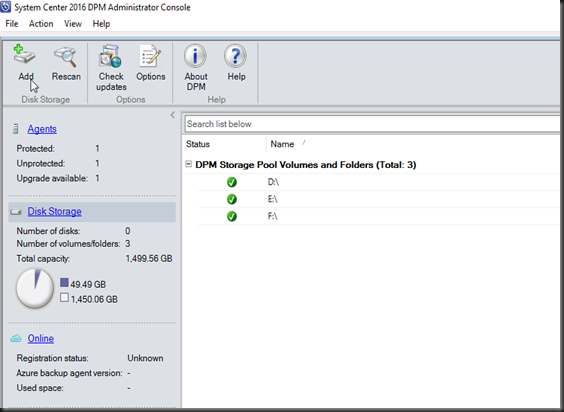Click the Azure backup agent version label
The width and height of the screenshot is (564, 412).
coord(69,373)
